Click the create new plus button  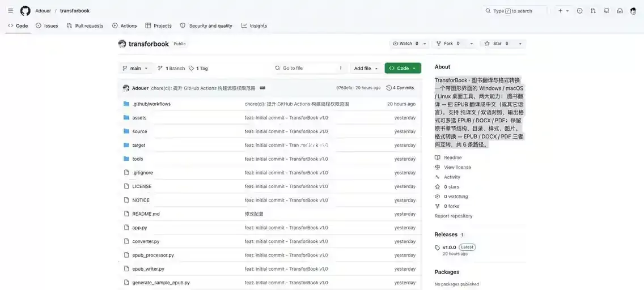(x=563, y=11)
